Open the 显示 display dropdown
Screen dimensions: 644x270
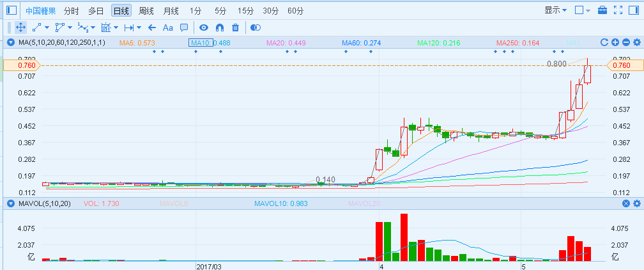(555, 10)
